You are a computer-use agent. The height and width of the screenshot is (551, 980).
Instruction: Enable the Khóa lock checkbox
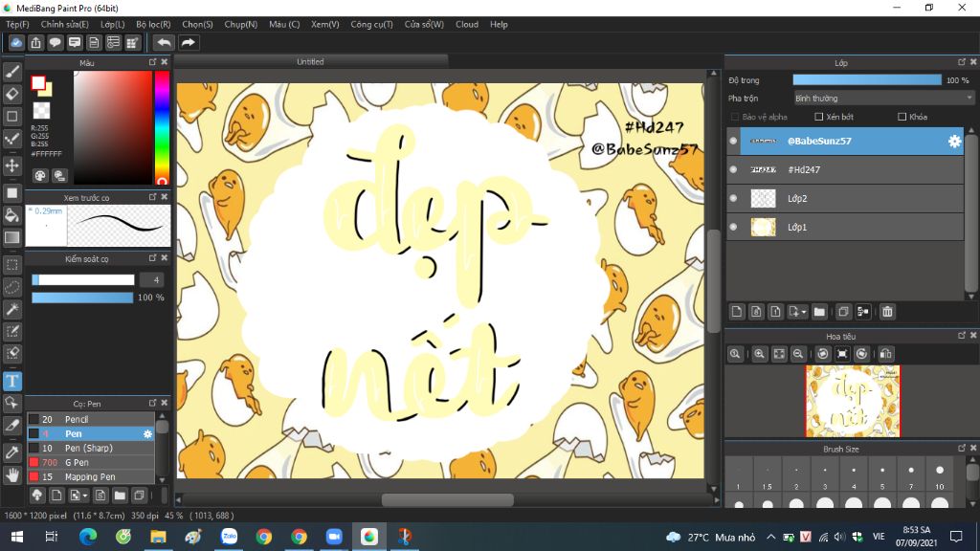(902, 117)
